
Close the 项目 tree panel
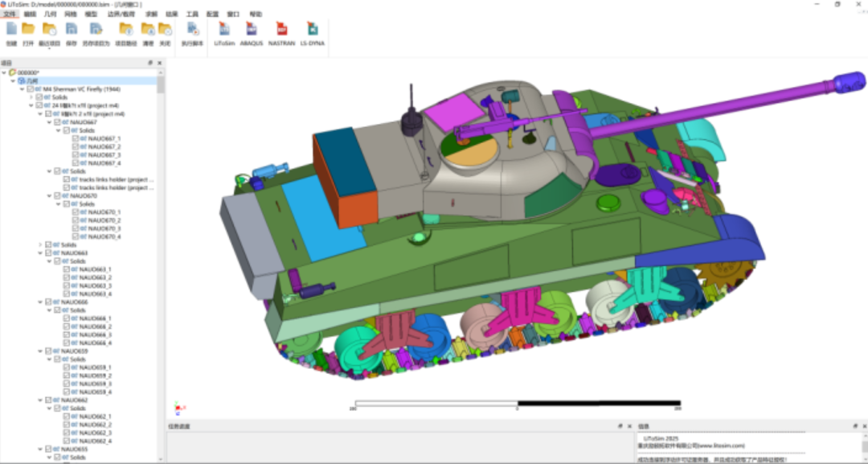pyautogui.click(x=160, y=63)
